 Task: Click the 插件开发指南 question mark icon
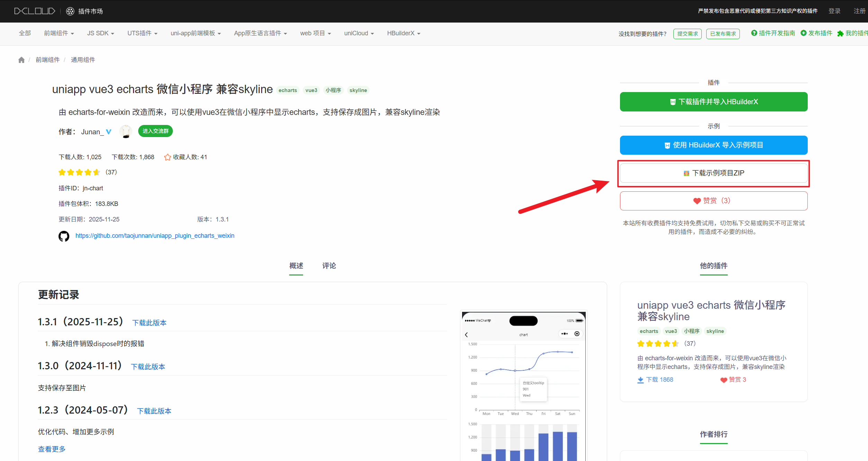[x=754, y=33]
